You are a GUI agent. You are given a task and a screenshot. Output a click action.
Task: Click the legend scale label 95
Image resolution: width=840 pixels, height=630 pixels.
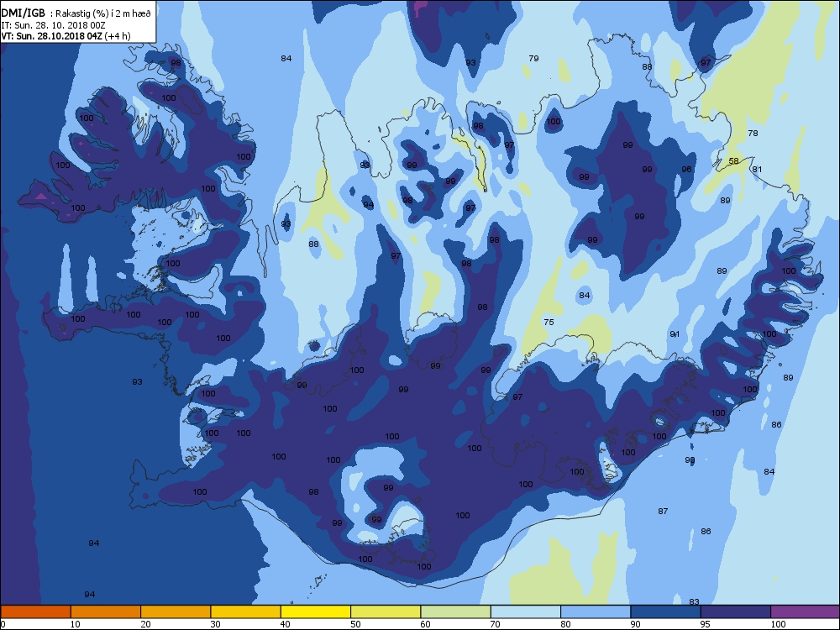coord(705,624)
